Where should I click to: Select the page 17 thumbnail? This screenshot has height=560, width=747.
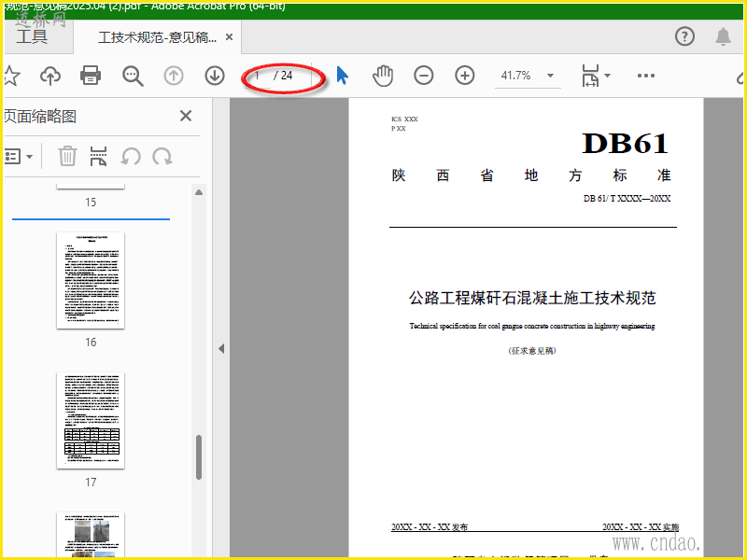(91, 421)
